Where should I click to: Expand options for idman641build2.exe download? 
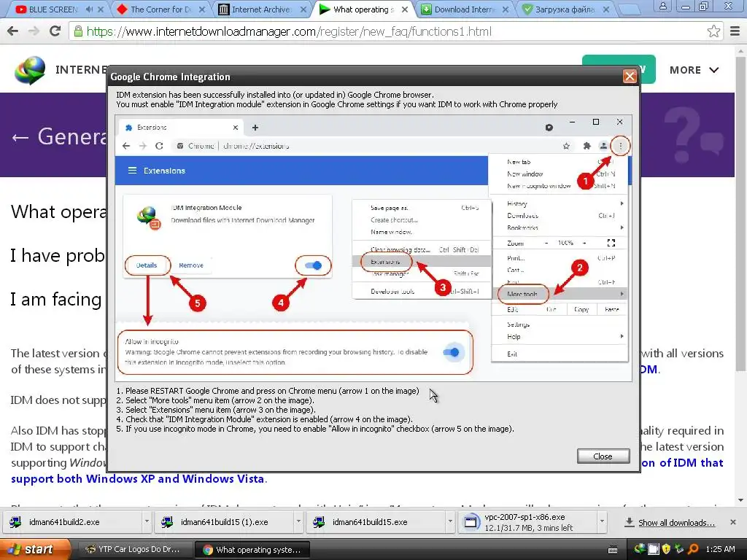click(x=147, y=522)
